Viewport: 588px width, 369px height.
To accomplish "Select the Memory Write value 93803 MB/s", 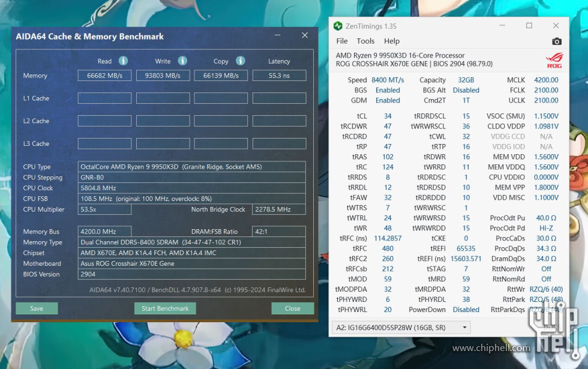I will click(x=163, y=76).
